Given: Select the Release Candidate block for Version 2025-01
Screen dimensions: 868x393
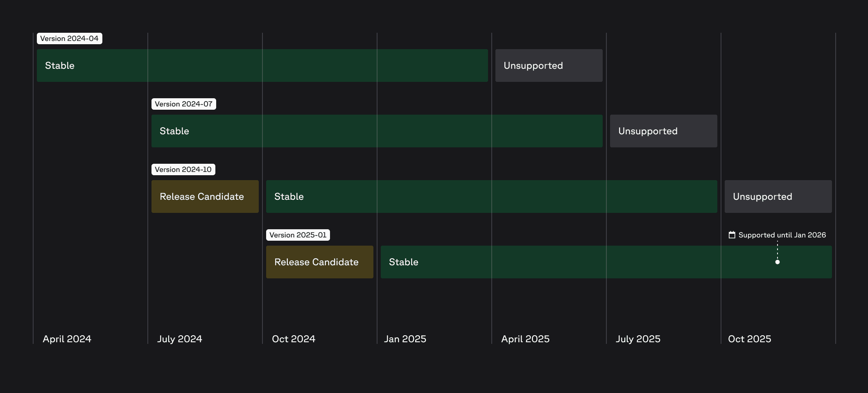Looking at the screenshot, I should [x=319, y=262].
